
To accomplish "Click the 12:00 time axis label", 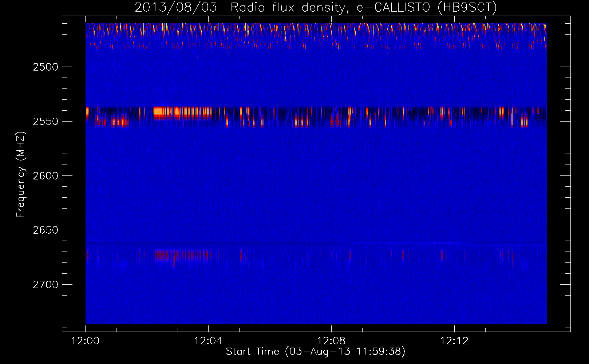I will pos(85,341).
